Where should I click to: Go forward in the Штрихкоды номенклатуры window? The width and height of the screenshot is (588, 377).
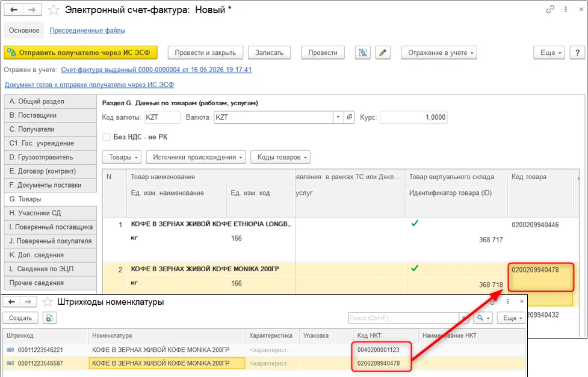tap(28, 302)
